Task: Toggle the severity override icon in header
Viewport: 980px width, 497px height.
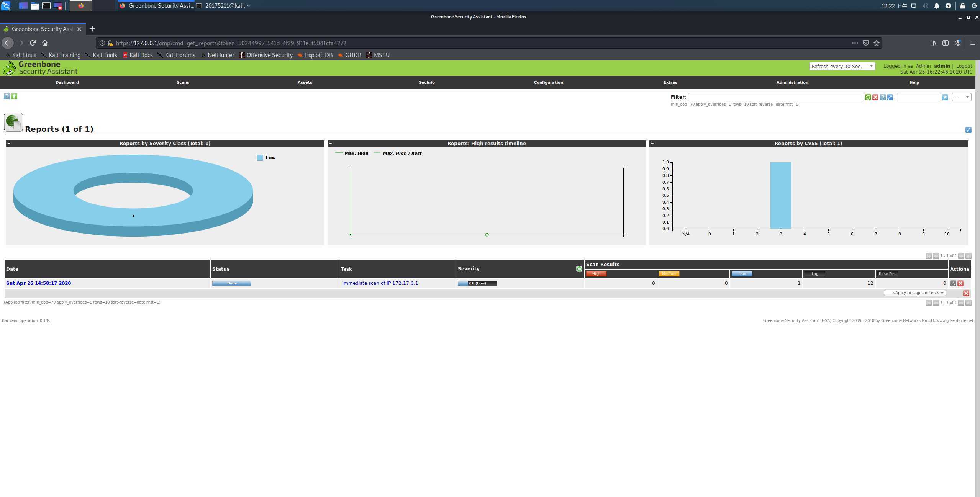Action: pos(579,269)
